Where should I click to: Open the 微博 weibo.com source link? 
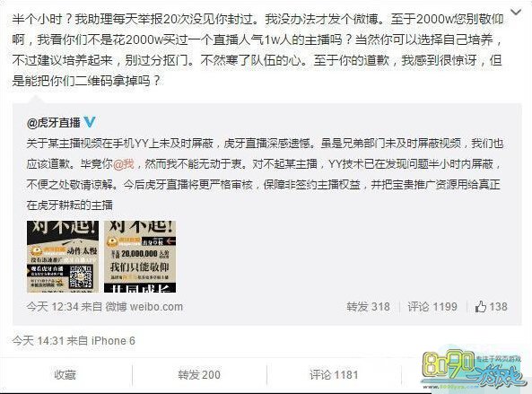point(144,307)
